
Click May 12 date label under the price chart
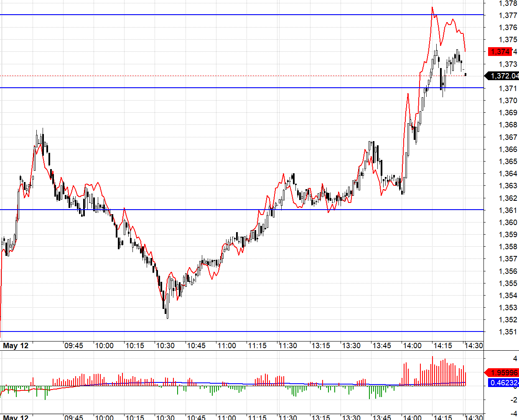pyautogui.click(x=16, y=346)
